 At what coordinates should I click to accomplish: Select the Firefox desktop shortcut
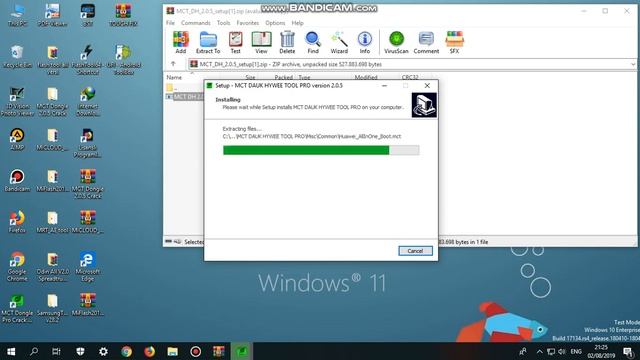17,222
